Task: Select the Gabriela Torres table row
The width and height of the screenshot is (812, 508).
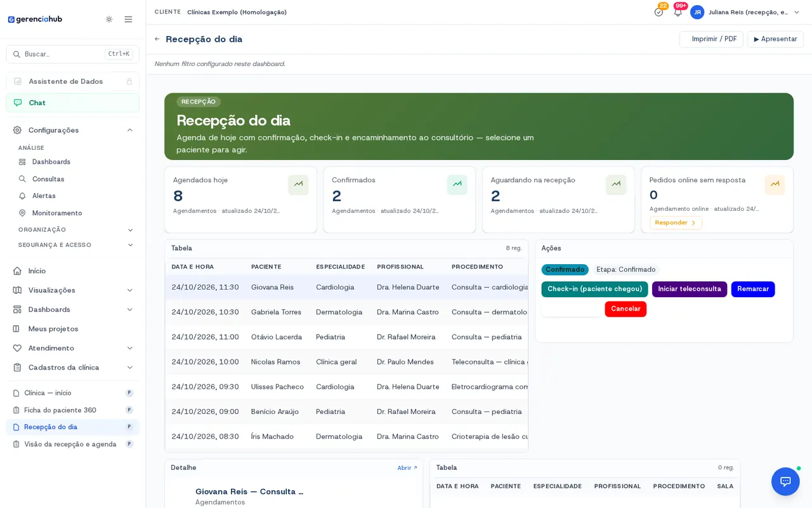Action: (x=346, y=312)
